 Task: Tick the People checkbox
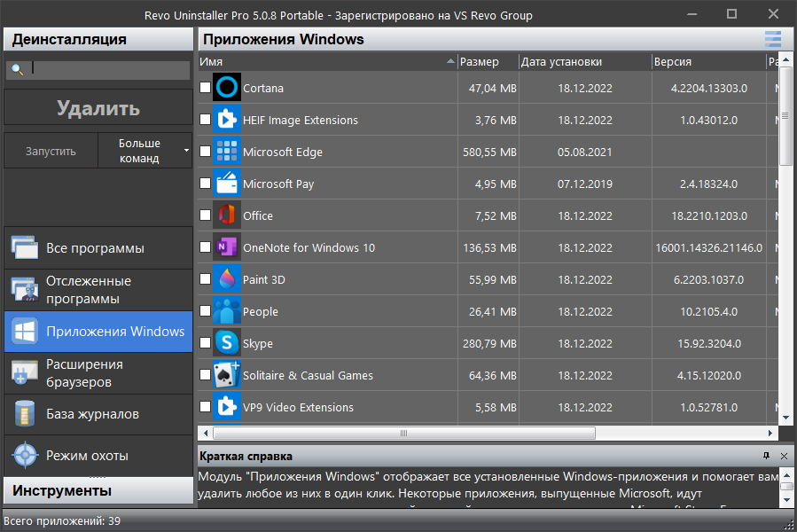pos(205,310)
